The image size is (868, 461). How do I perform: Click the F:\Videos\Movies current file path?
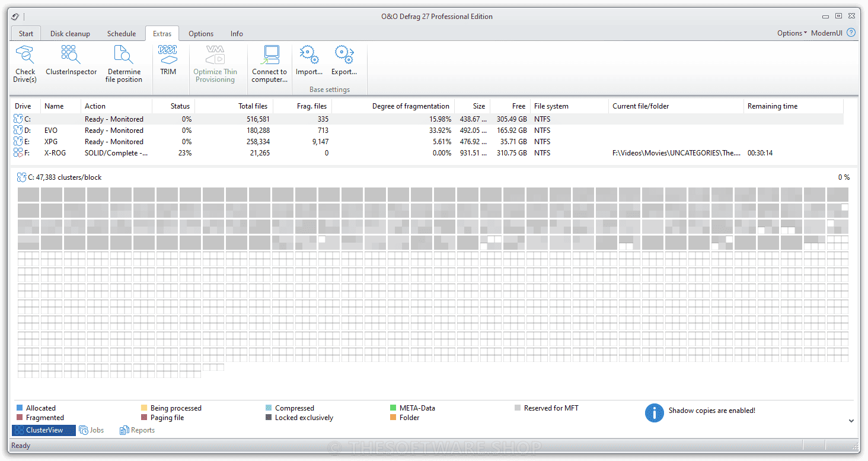point(676,153)
